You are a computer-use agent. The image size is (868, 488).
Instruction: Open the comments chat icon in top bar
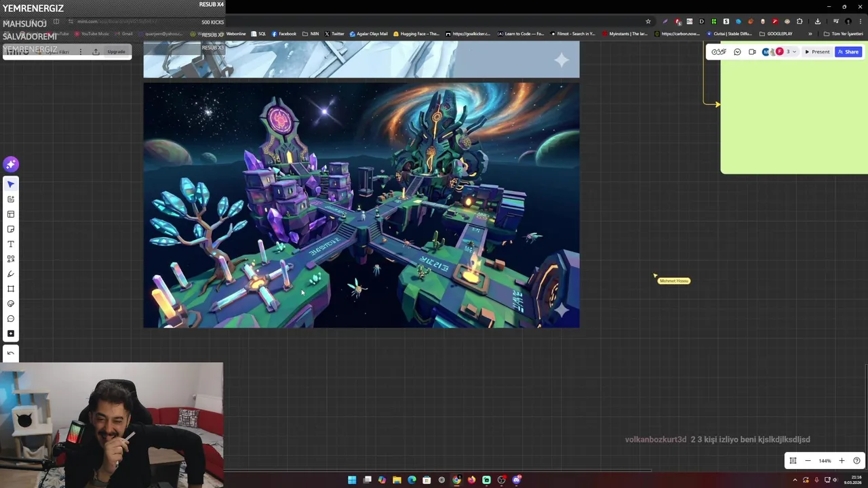737,52
